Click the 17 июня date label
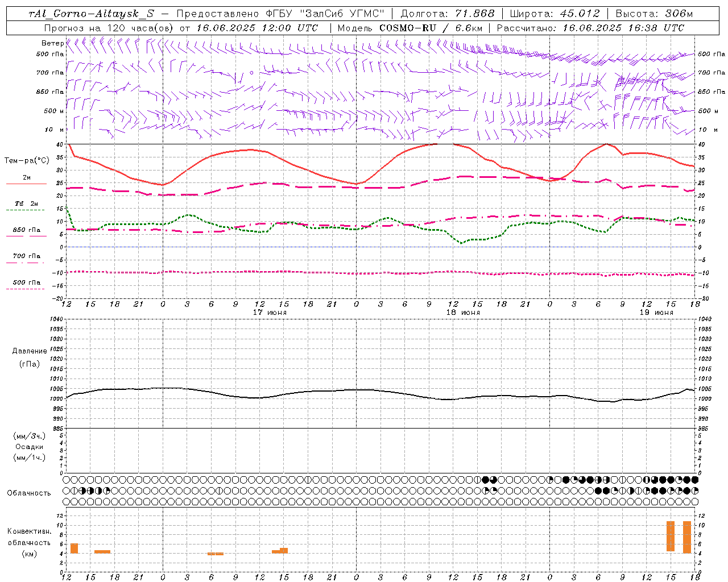Viewport: 728px width, 582px height. click(270, 313)
